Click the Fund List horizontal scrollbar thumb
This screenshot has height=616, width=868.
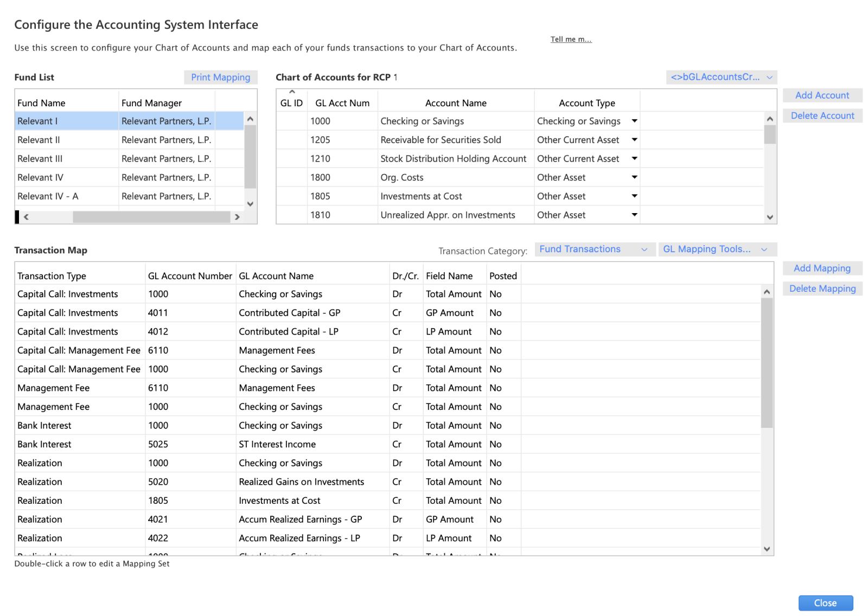[x=151, y=217]
